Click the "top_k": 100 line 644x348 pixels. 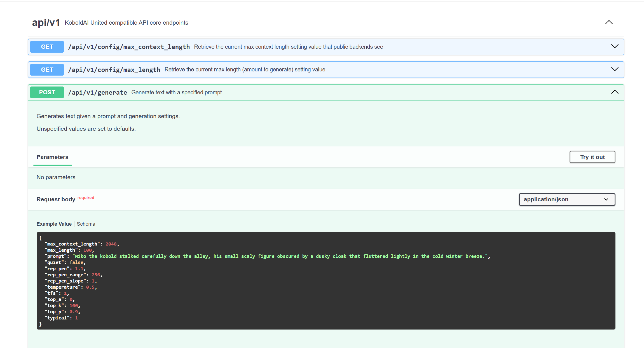62,306
